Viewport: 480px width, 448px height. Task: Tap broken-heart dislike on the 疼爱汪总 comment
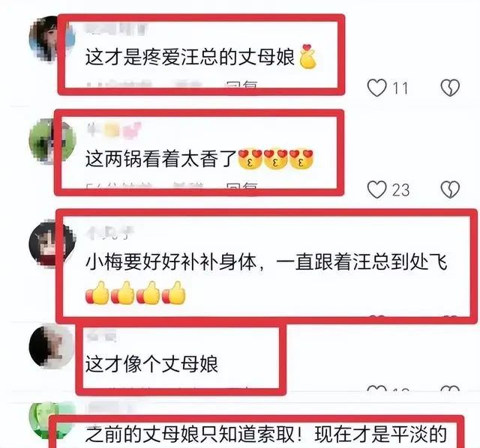point(450,88)
